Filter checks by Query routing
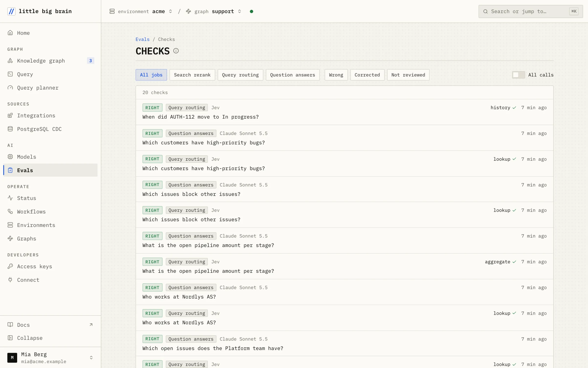The image size is (588, 368). tap(240, 75)
